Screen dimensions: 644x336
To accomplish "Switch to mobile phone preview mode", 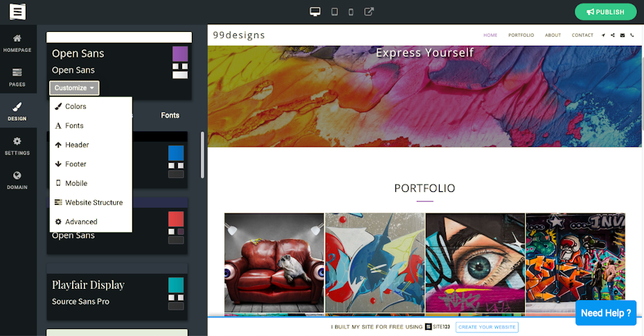I will [351, 12].
